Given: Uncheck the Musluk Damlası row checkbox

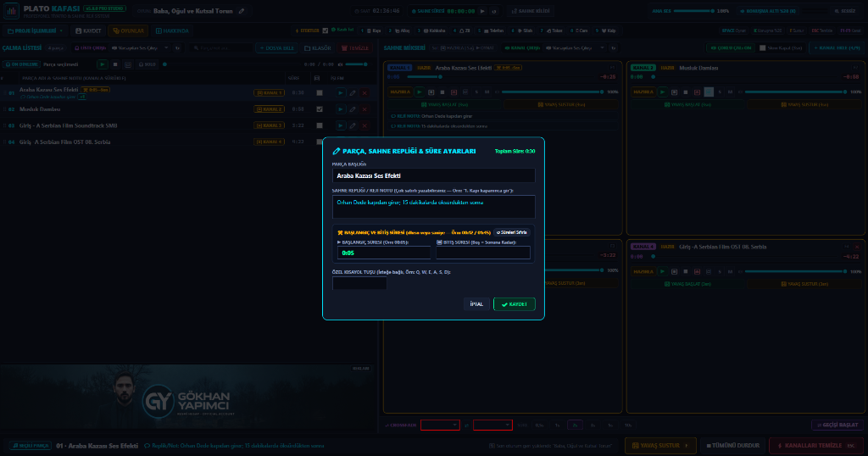Looking at the screenshot, I should [320, 109].
